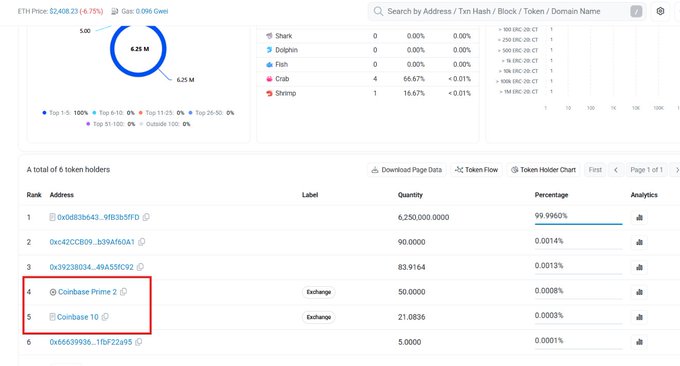Click quantity 6,250,000.0000

pyautogui.click(x=423, y=217)
